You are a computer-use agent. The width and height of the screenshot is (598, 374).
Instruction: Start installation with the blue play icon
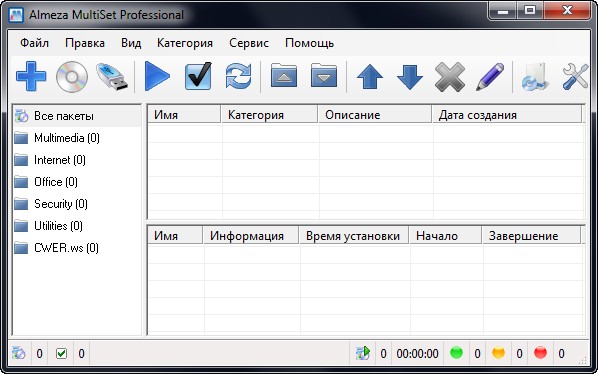157,77
